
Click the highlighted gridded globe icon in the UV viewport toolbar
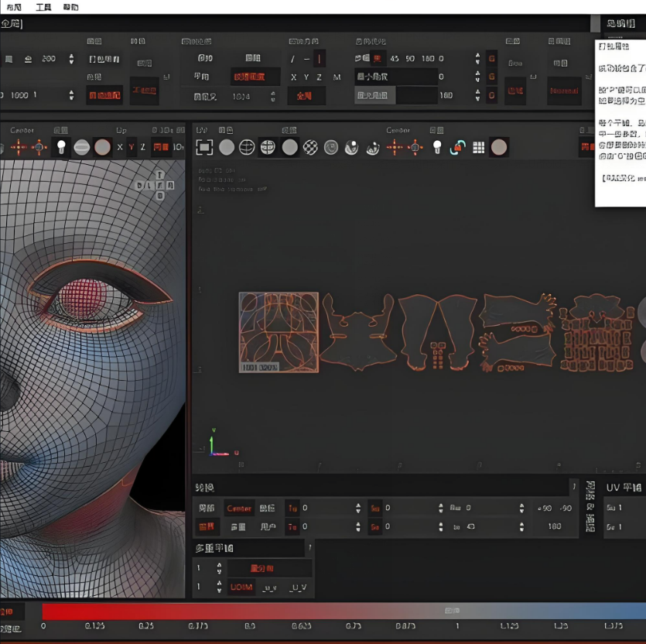click(268, 147)
